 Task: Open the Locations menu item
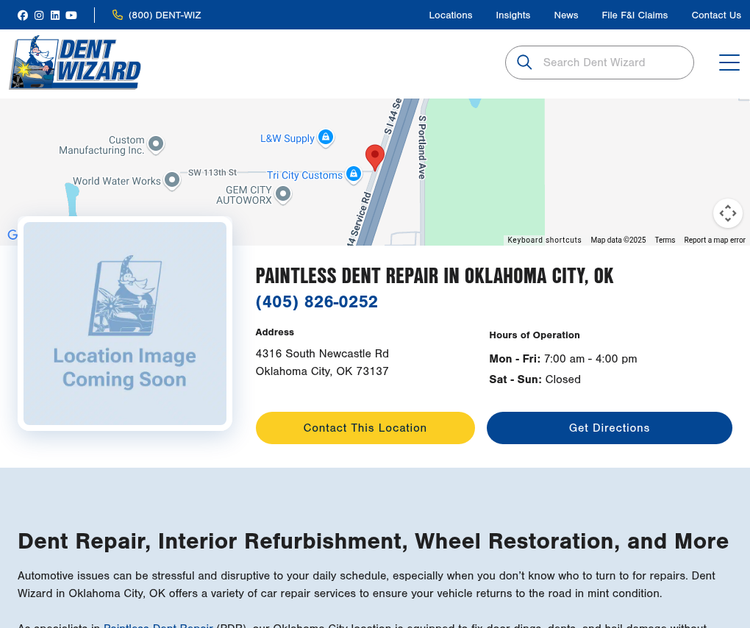(450, 15)
